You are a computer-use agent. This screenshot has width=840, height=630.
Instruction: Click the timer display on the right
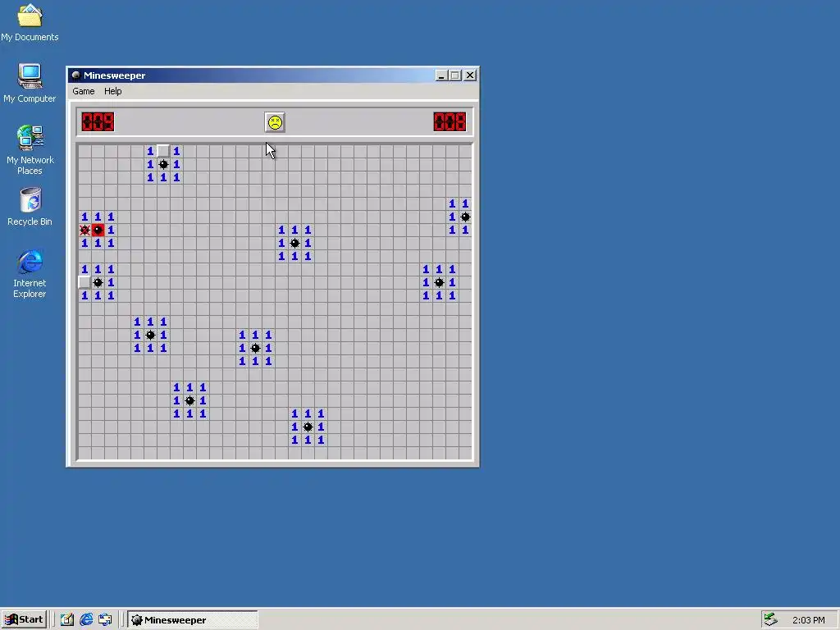450,122
